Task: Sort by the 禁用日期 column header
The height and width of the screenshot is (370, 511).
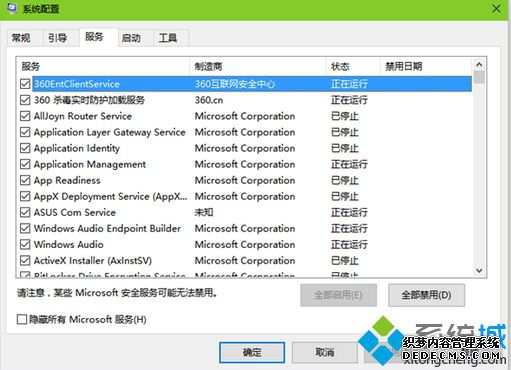Action: [x=426, y=66]
